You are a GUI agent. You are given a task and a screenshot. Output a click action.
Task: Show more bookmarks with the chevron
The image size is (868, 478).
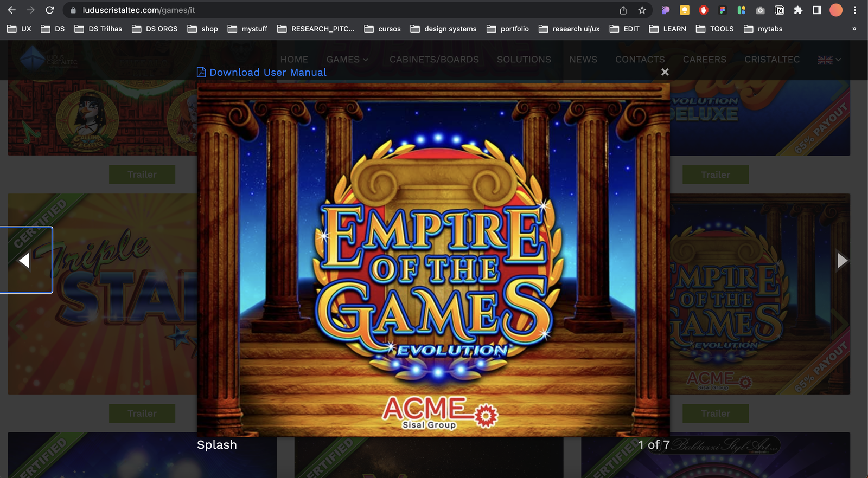pos(854,29)
